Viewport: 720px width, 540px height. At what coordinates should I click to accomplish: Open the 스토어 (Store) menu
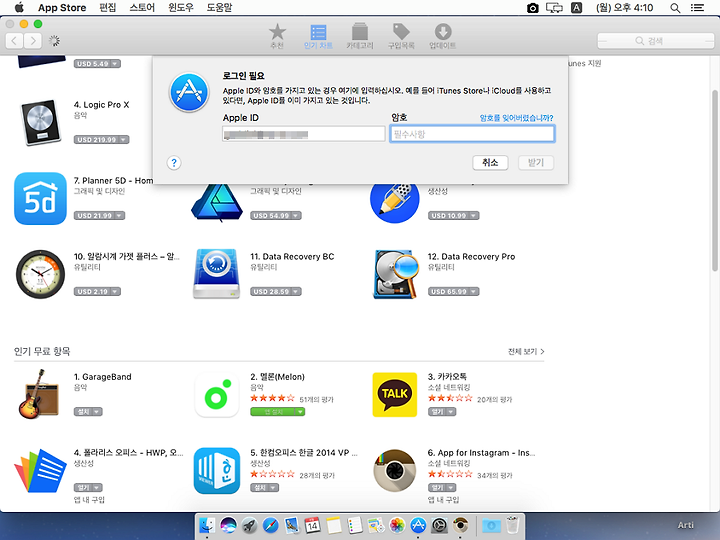142,8
